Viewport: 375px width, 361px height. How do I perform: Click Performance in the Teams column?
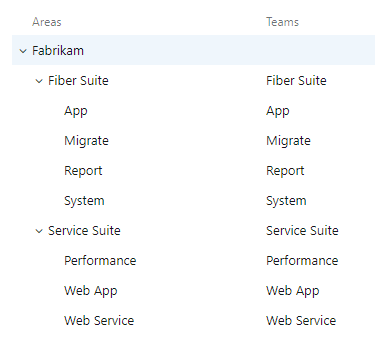pos(302,261)
